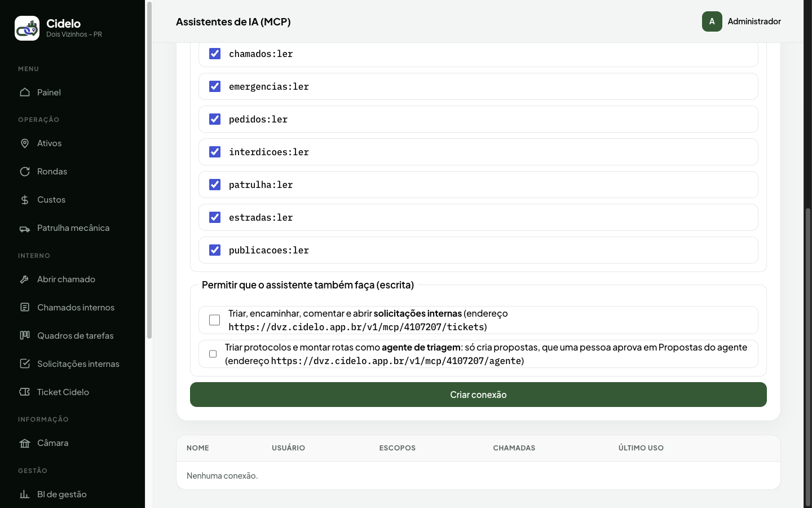This screenshot has height=508, width=812.
Task: Click the Patrulha mecânica truck icon
Action: [x=25, y=228]
